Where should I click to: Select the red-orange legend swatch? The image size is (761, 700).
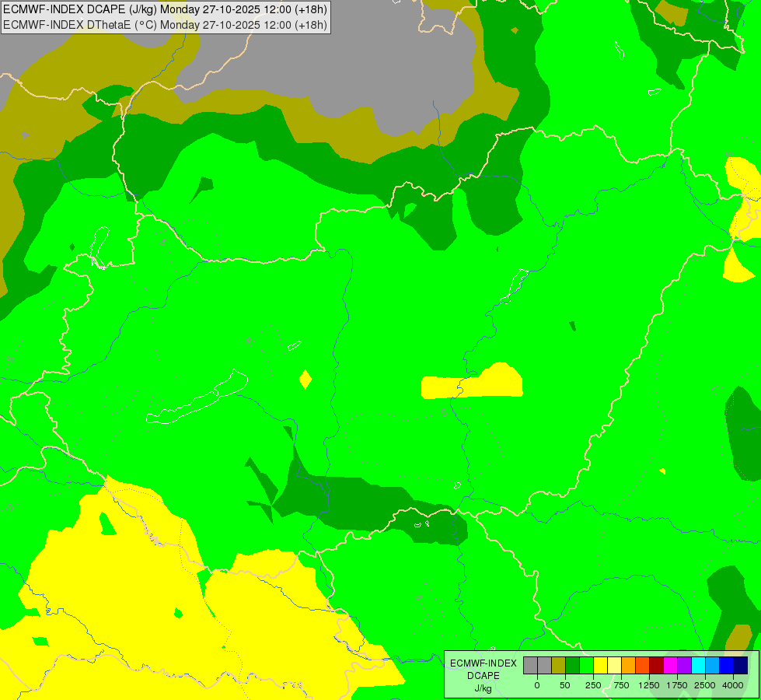pos(643,665)
